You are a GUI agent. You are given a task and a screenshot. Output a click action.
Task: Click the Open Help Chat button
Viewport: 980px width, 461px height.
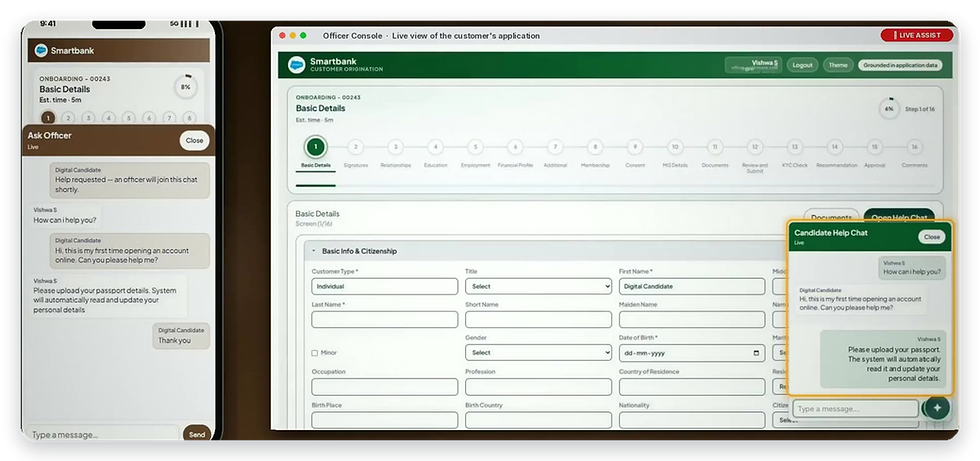[x=899, y=217]
